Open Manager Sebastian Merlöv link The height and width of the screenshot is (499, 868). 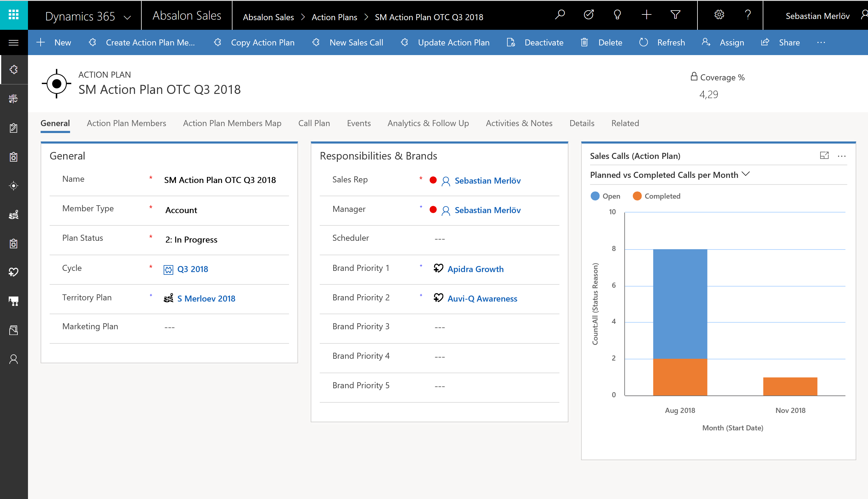click(x=488, y=210)
